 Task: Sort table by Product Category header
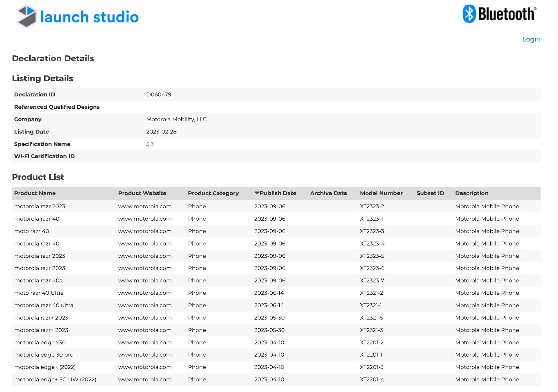coord(213,193)
